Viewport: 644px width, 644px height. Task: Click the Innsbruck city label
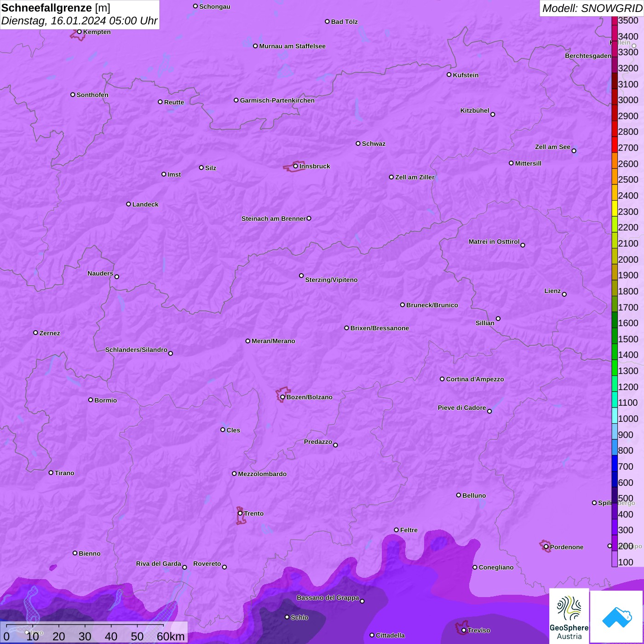(315, 166)
